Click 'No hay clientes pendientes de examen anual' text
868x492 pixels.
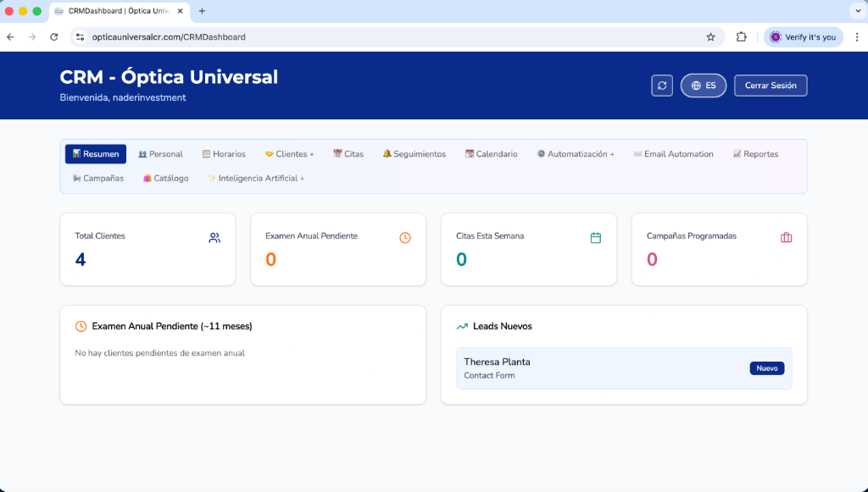(x=159, y=352)
